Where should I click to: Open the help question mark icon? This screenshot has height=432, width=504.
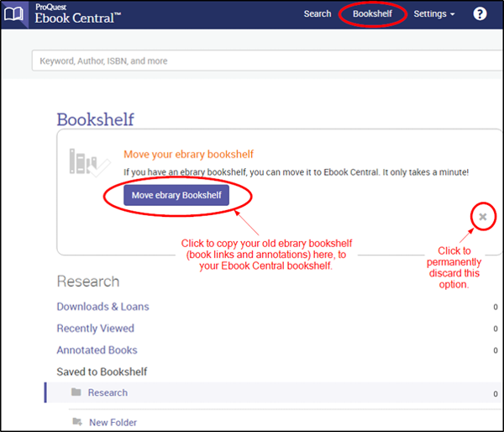480,13
